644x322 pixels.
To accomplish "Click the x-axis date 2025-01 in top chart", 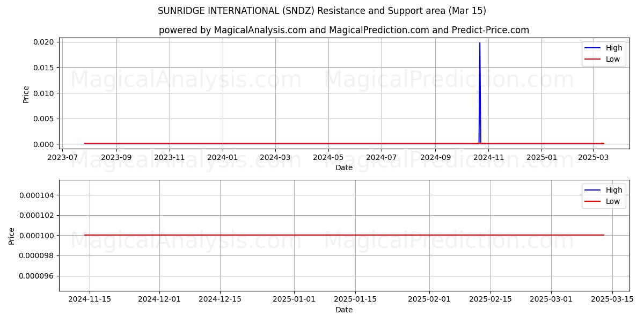I will [x=541, y=158].
